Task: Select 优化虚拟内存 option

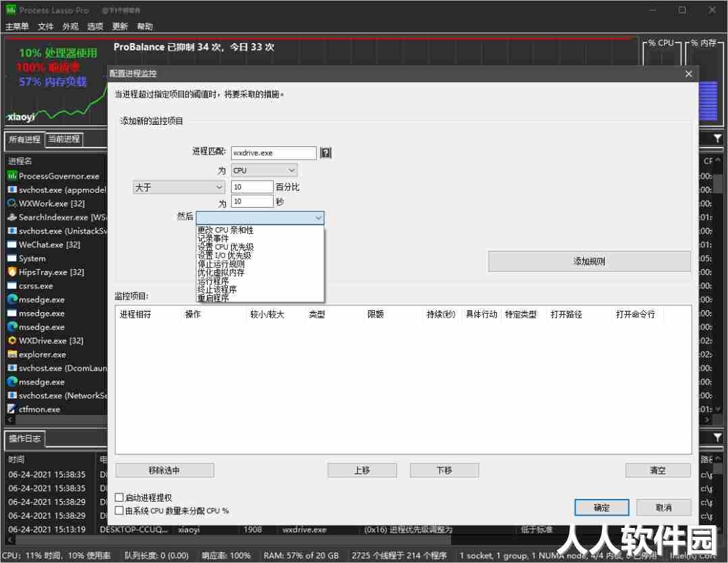Action: coord(221,272)
